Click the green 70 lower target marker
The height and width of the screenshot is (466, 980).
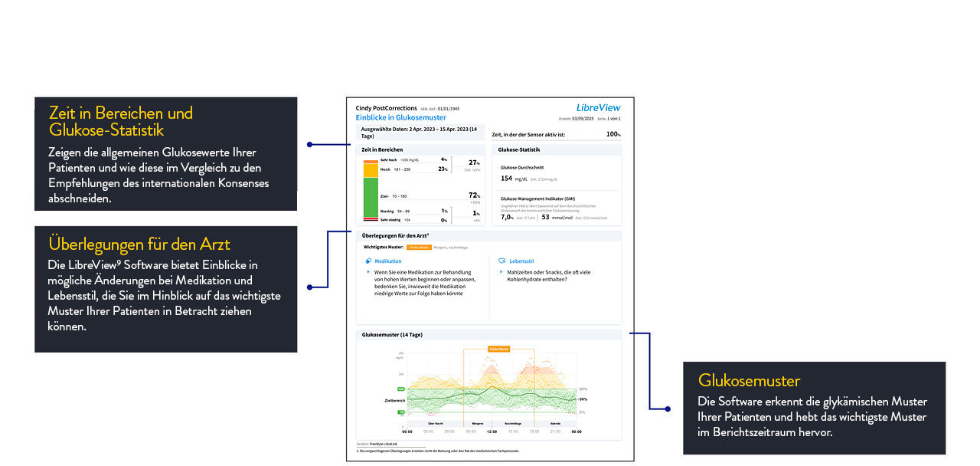coord(400,412)
